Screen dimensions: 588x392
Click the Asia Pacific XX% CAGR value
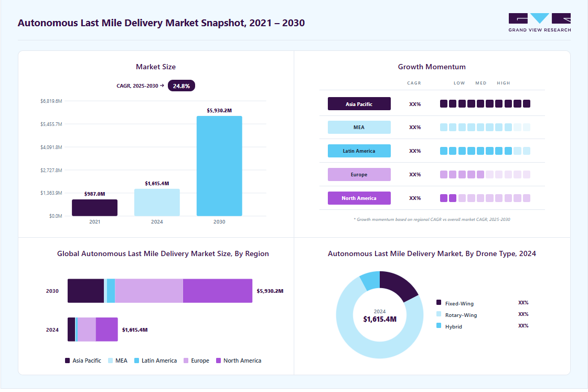(x=415, y=104)
